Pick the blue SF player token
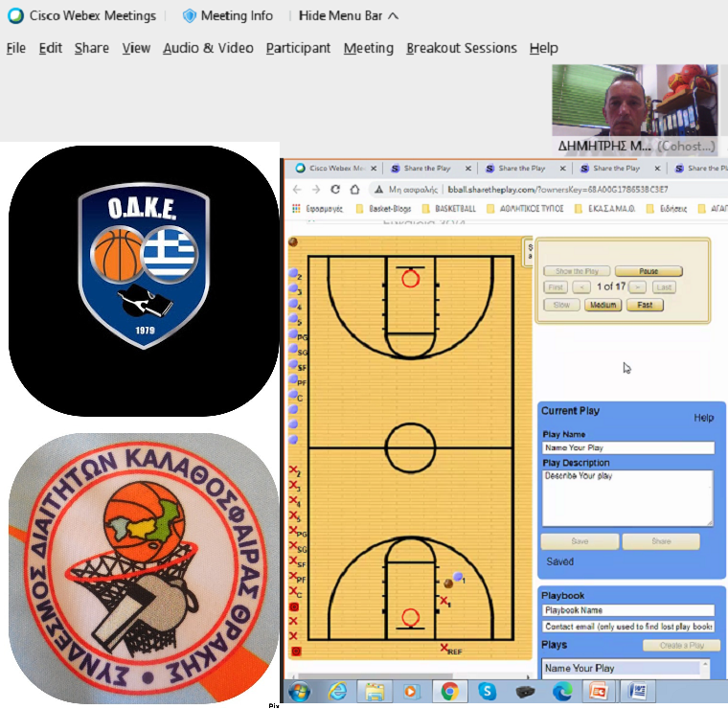Viewport: 728px width, 709px height. point(293,364)
